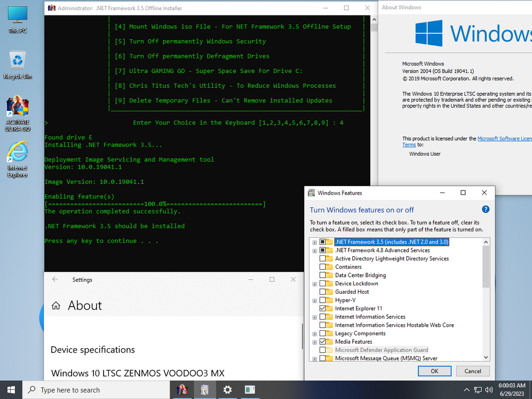Go back with the Settings arrow

tap(55, 279)
